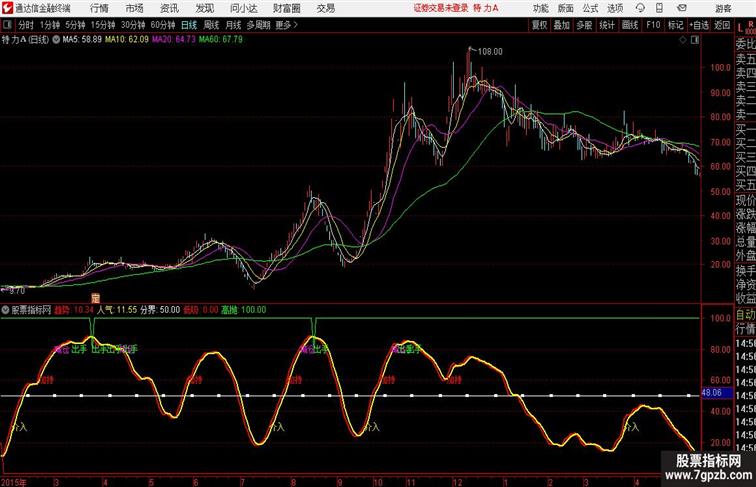The height and width of the screenshot is (487, 756).
Task: Expand the 股票指标网 indicator arrow
Action: tap(5, 310)
